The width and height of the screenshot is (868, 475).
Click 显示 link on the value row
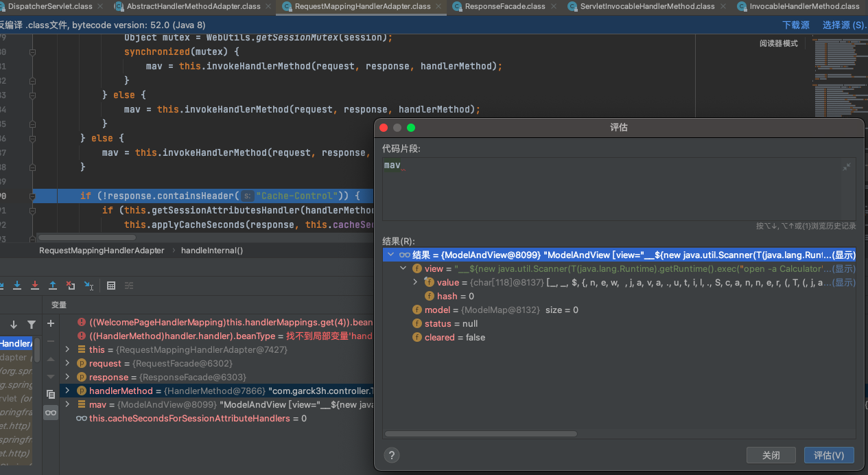pos(844,282)
